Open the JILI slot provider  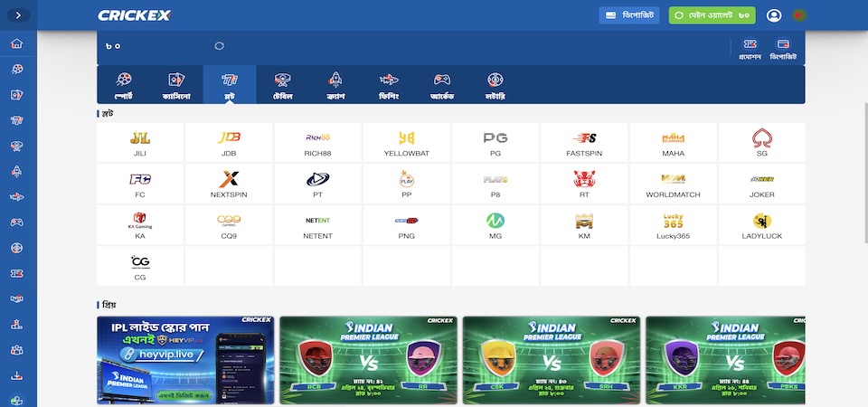(140, 143)
